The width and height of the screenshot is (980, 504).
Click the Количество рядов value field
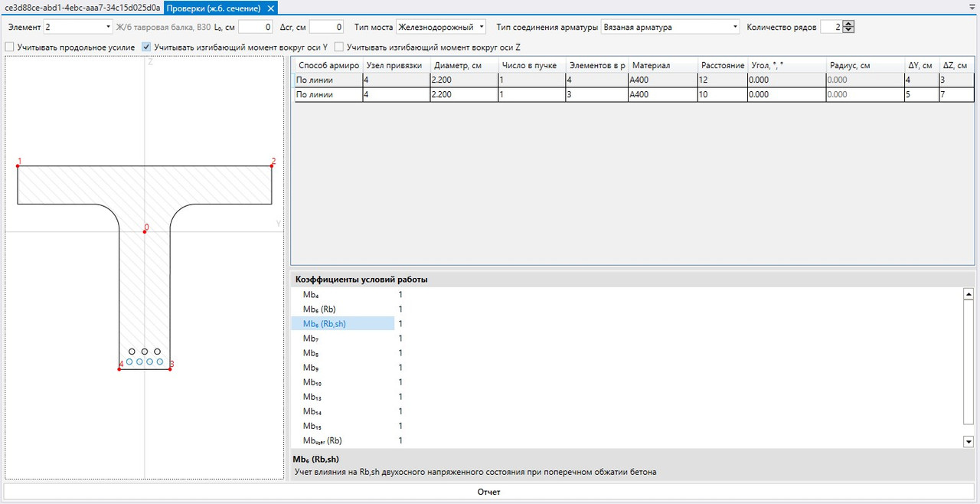pos(831,27)
